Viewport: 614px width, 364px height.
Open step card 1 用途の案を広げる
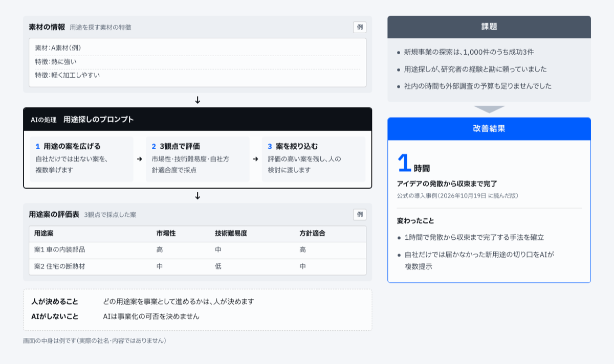click(x=81, y=159)
